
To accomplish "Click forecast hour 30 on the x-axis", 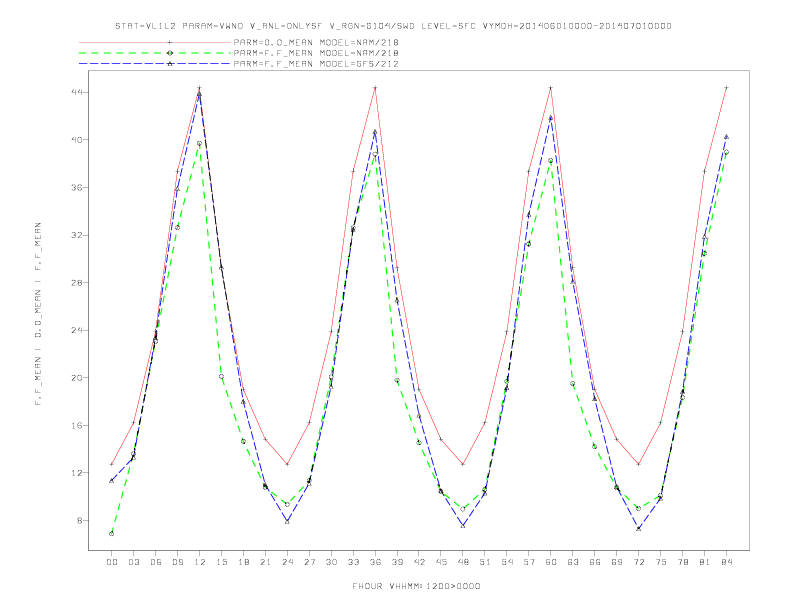I will 331,562.
